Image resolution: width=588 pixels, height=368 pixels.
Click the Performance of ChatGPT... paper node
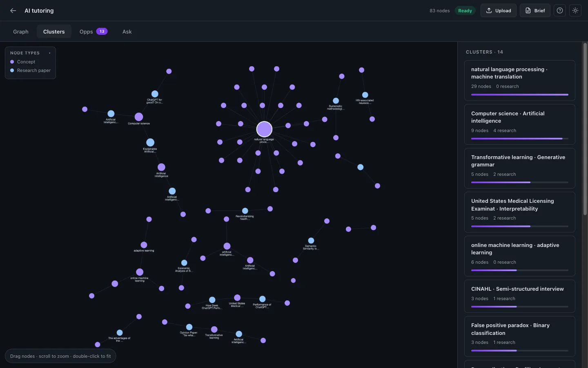click(263, 299)
